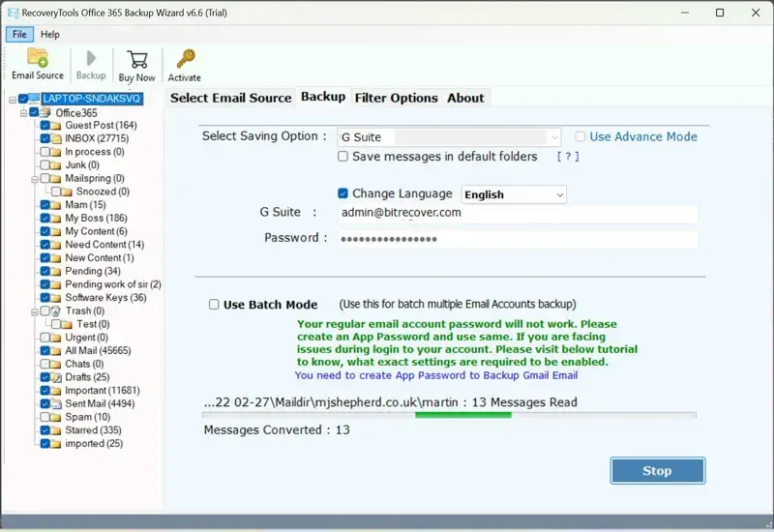Click the Sent Mail folder icon

click(56, 403)
